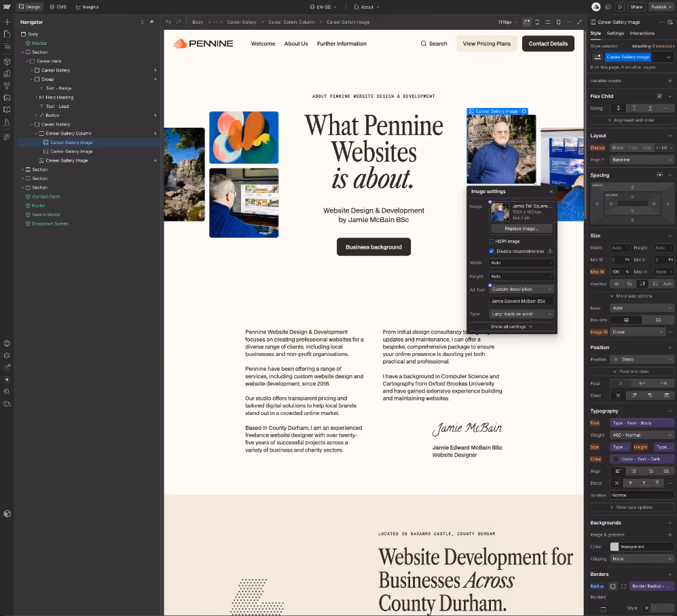Click the Search icon in the page navbar
The height and width of the screenshot is (616, 677).
click(424, 43)
